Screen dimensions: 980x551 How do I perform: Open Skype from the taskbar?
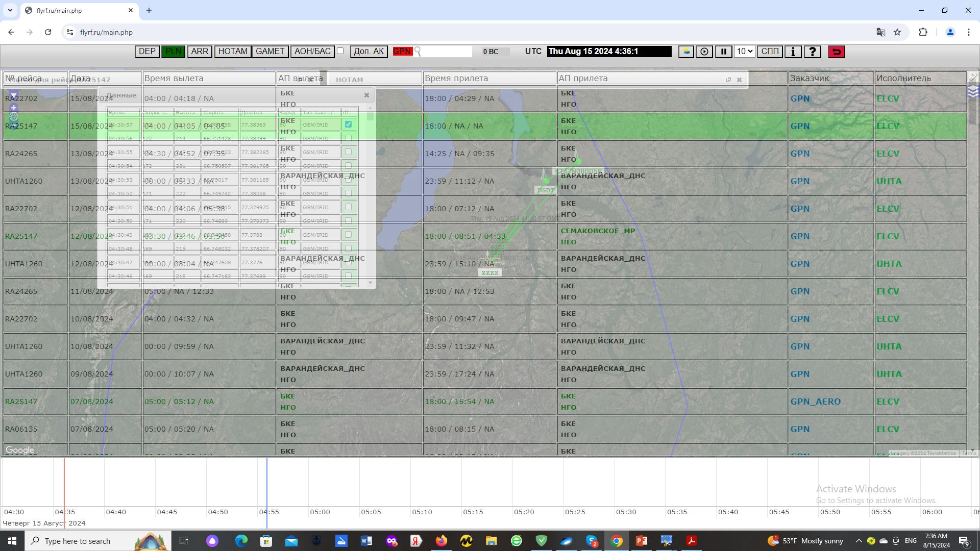pos(592,541)
